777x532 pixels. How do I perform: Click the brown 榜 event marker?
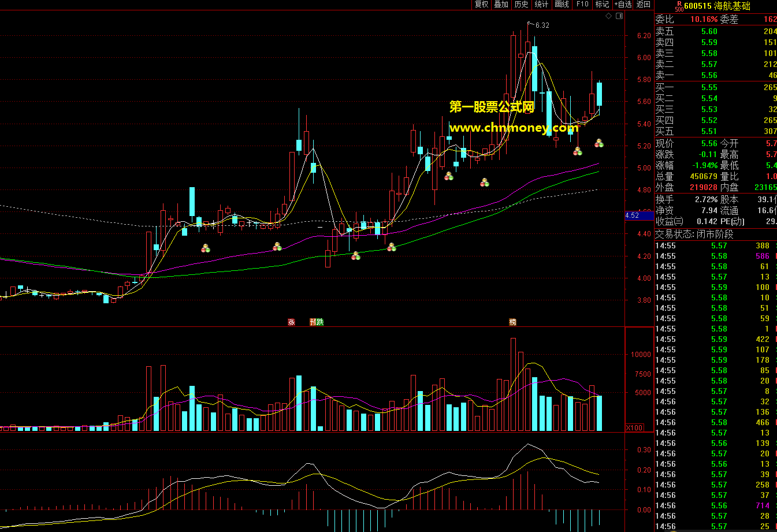click(x=512, y=322)
